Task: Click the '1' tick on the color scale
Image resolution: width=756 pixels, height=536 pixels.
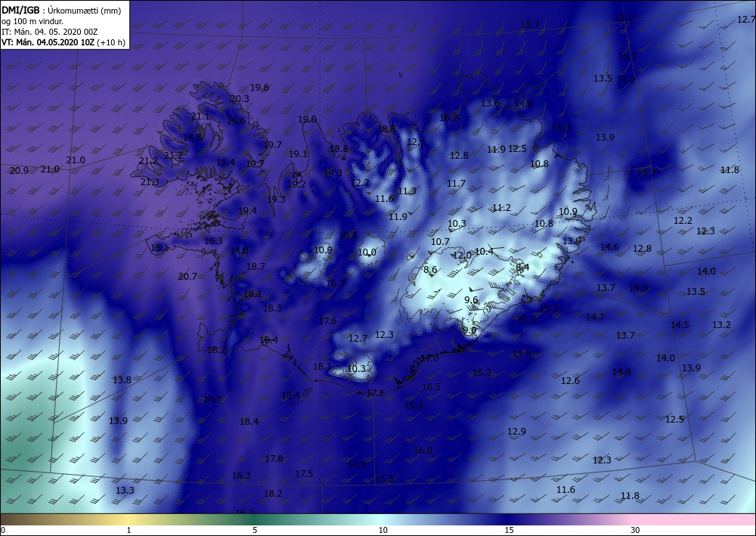Action: click(x=129, y=531)
